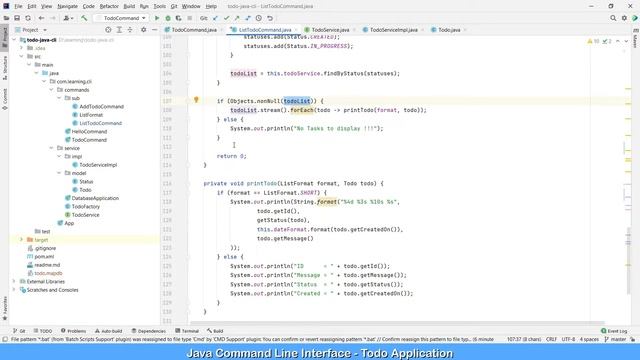The image size is (640, 360).
Task: Open the Git tool window button
Action: point(19,331)
